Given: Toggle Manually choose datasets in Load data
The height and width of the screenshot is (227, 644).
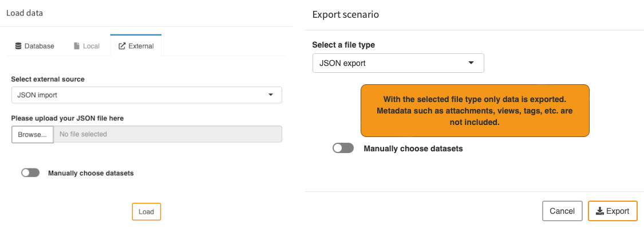Looking at the screenshot, I should [30, 173].
